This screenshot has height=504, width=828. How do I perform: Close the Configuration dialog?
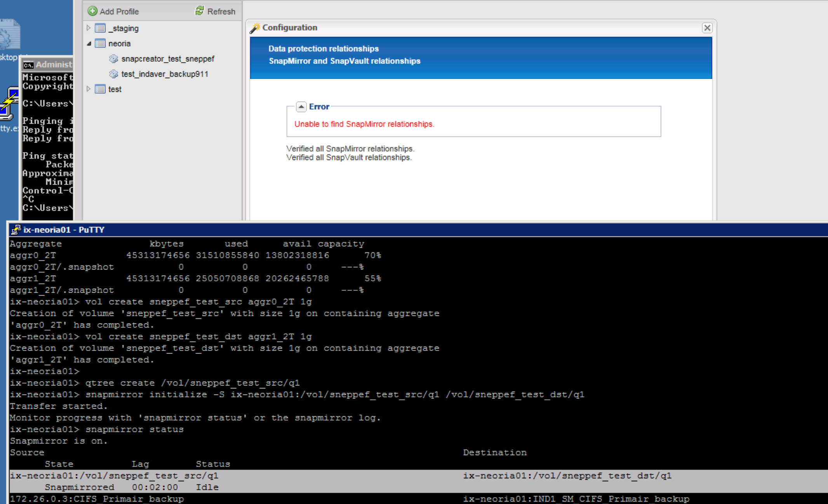pos(707,28)
